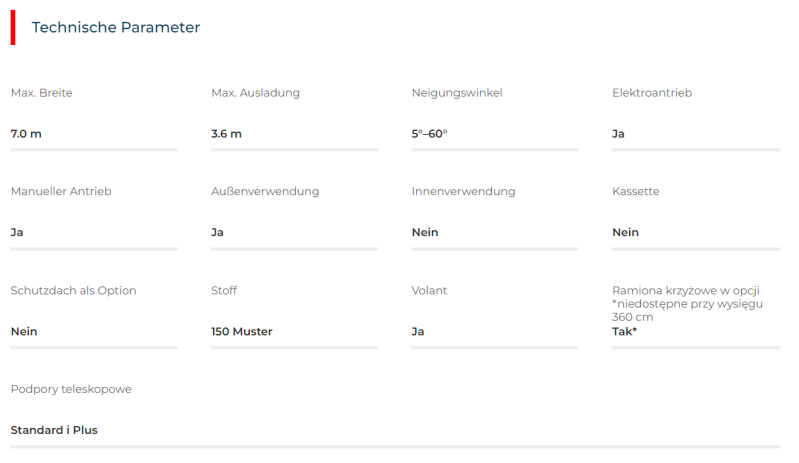Click the Neigungswinkel label
799x463 pixels.
pyautogui.click(x=456, y=93)
